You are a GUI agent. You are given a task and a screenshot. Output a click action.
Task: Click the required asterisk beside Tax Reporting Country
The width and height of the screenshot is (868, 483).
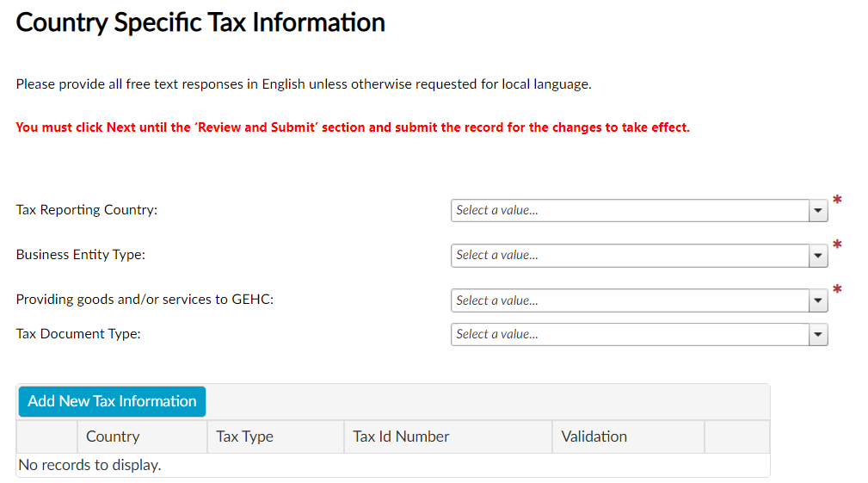(x=837, y=200)
